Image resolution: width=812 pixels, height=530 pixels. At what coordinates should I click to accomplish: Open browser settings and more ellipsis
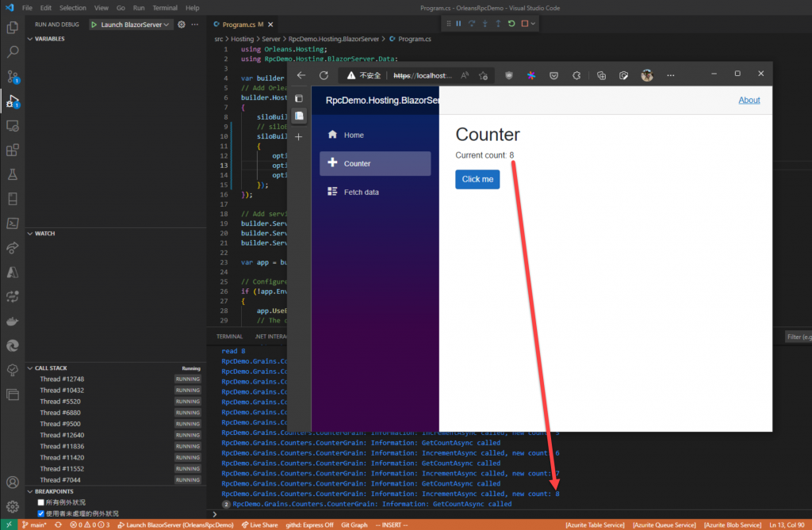pos(671,75)
